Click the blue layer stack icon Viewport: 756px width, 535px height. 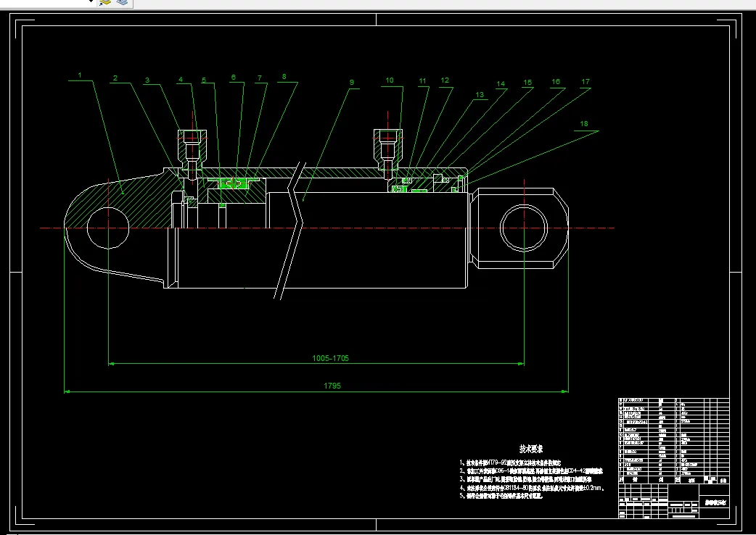[x=123, y=2]
